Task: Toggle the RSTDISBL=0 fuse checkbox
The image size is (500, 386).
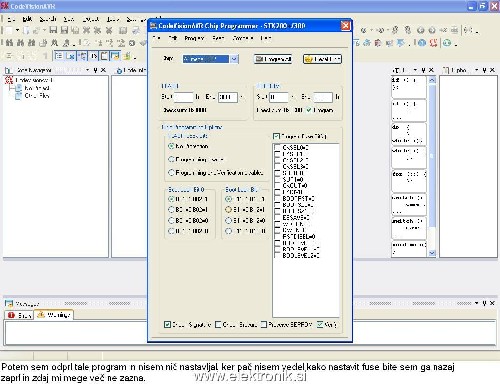Action: point(277,237)
